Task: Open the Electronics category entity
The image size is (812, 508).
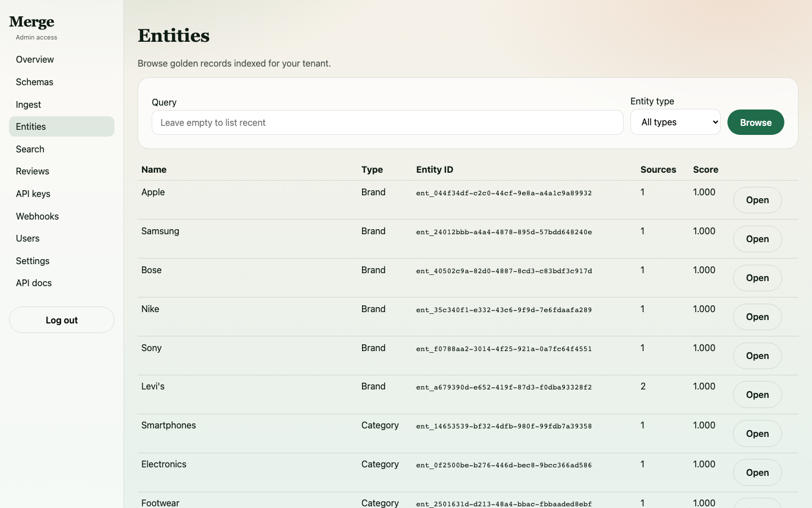Action: point(757,472)
